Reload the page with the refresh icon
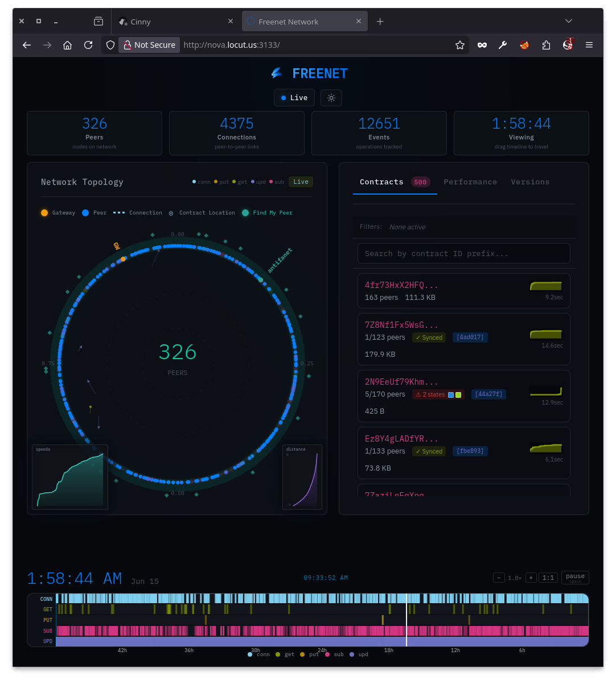This screenshot has width=616, height=684. coord(88,45)
